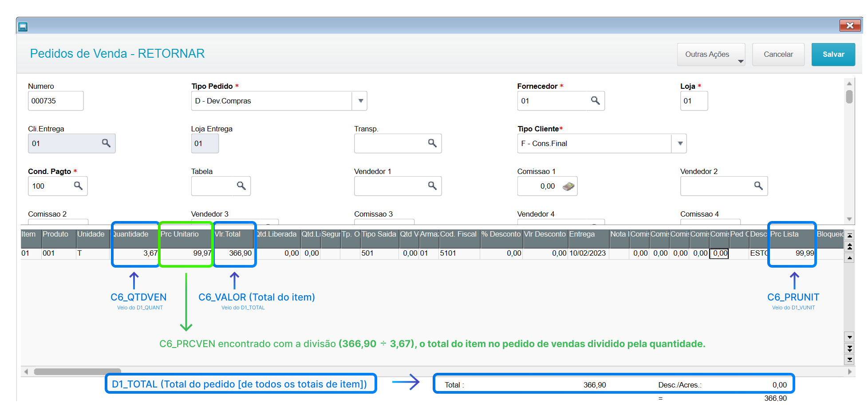Select total value cell 366,90 in grid
Screen dimensions: 868x415
point(233,253)
